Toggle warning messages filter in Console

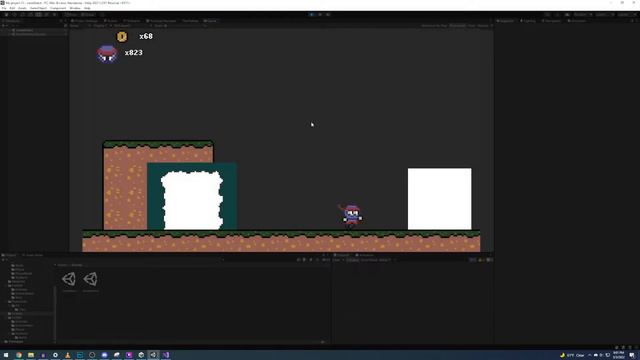click(x=481, y=260)
